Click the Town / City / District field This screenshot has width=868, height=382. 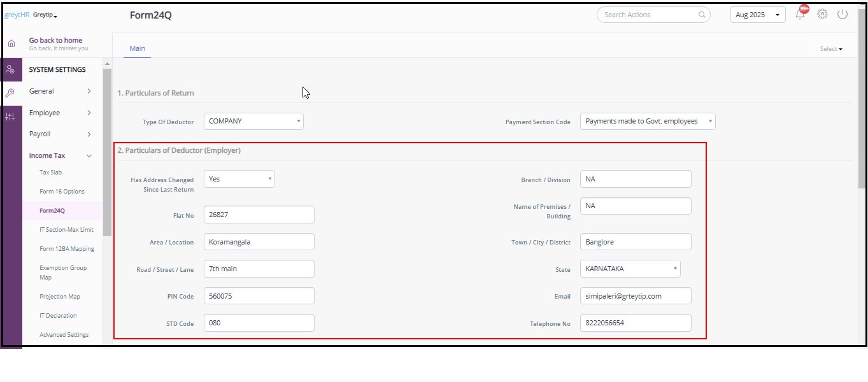[x=636, y=242]
